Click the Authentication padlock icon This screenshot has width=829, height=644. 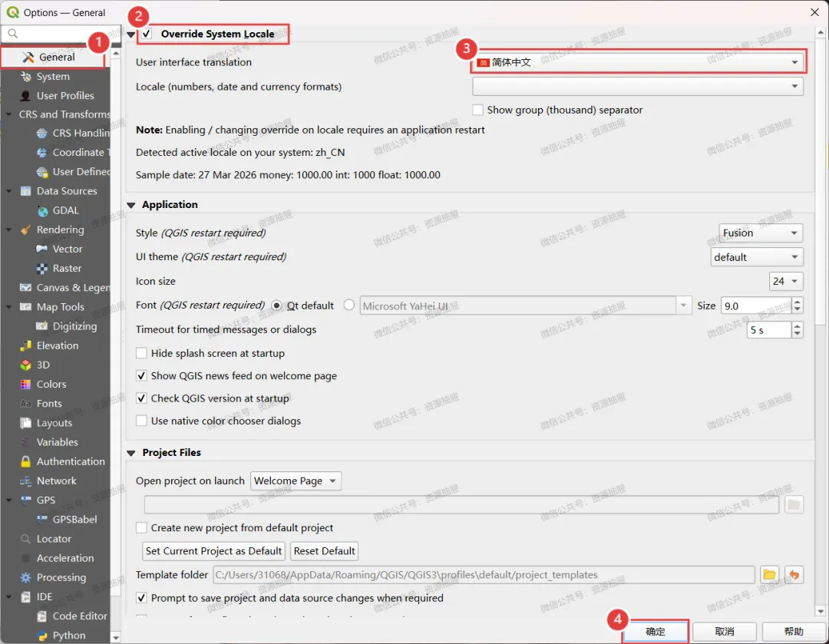point(25,461)
